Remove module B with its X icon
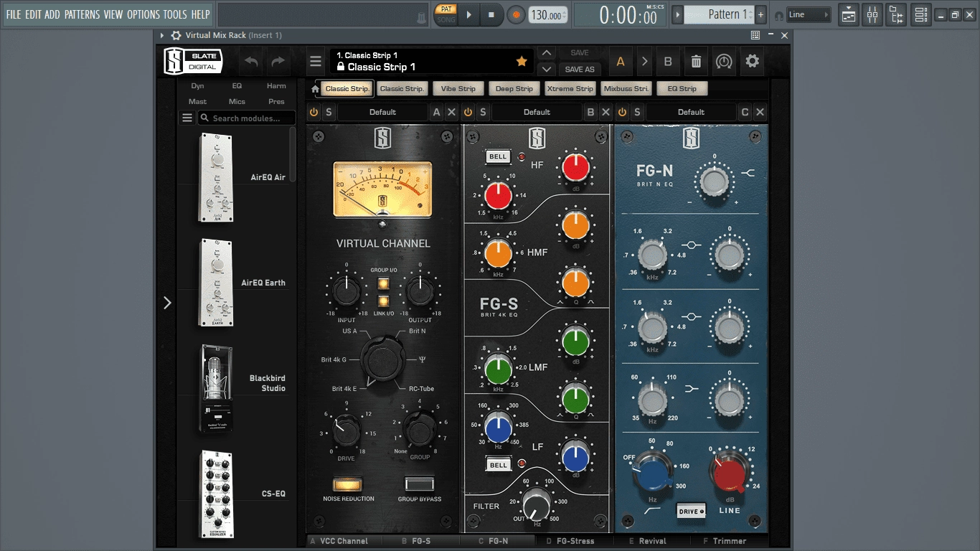 [606, 112]
